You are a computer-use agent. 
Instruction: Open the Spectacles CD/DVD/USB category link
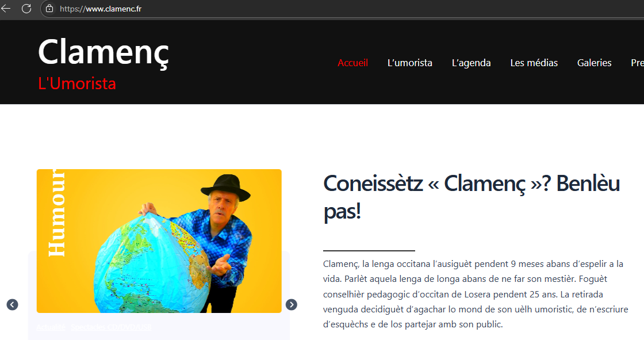pos(112,327)
